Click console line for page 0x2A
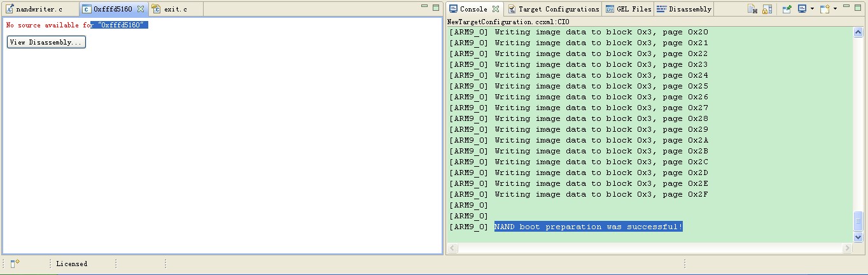The height and width of the screenshot is (275, 868). (578, 140)
